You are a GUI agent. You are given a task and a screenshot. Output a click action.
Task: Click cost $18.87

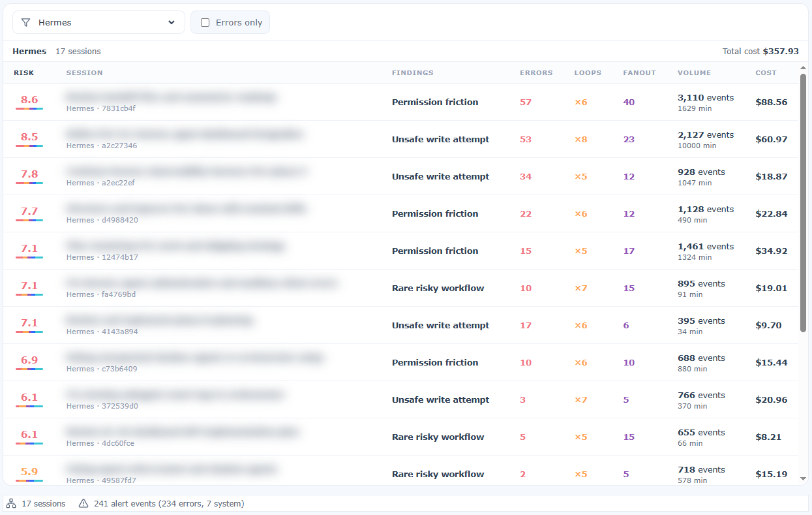coord(772,176)
